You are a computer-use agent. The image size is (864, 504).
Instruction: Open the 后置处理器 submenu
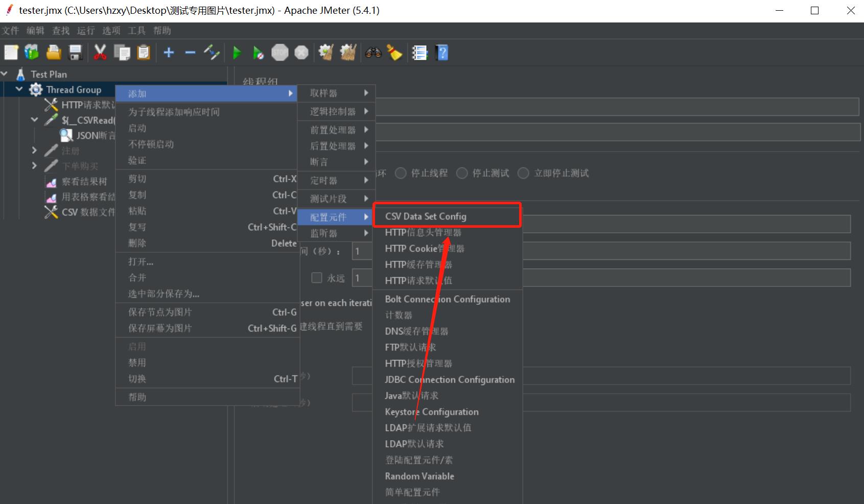(x=337, y=146)
